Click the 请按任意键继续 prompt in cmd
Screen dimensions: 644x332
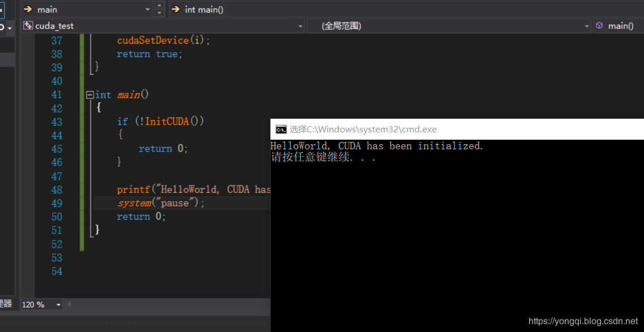pos(323,157)
